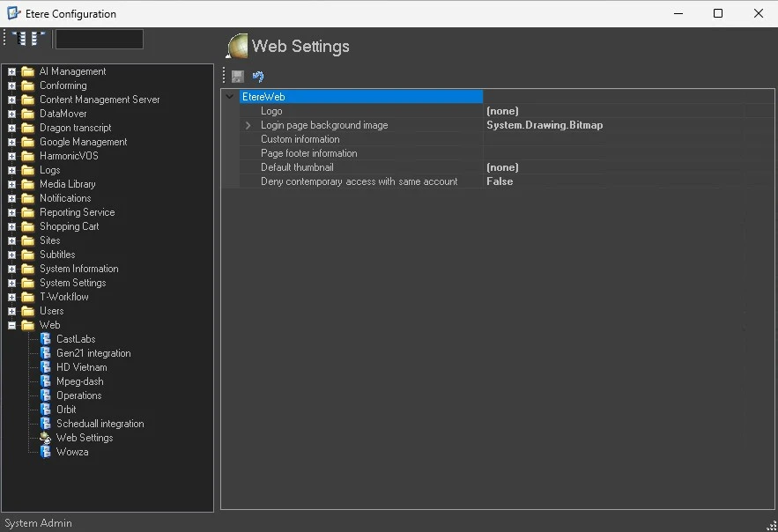Click the save floppy disk icon
778x532 pixels.
coord(238,77)
